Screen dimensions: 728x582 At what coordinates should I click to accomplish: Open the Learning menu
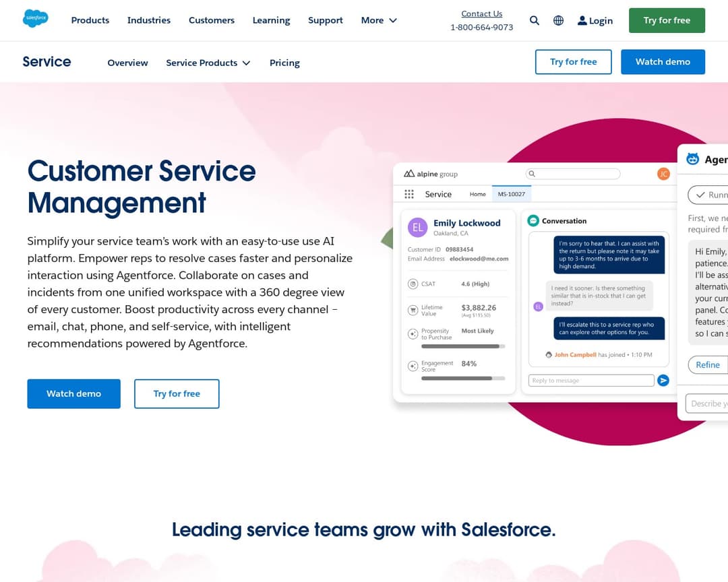click(271, 20)
